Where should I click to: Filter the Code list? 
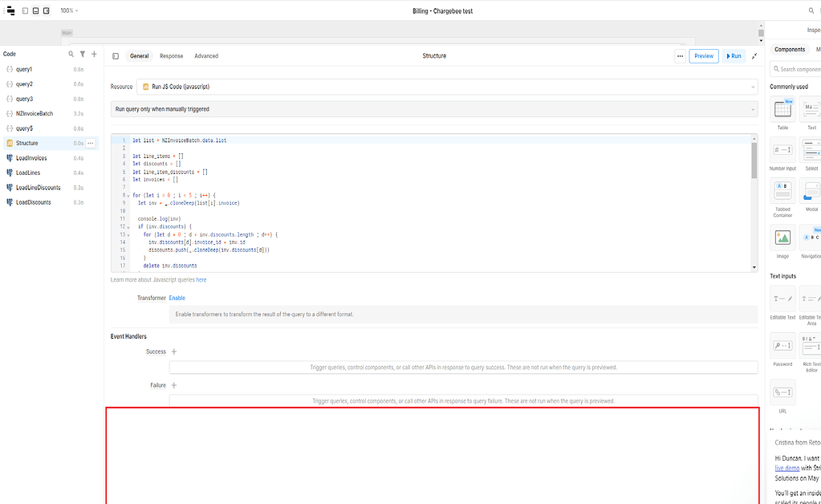pyautogui.click(x=82, y=54)
